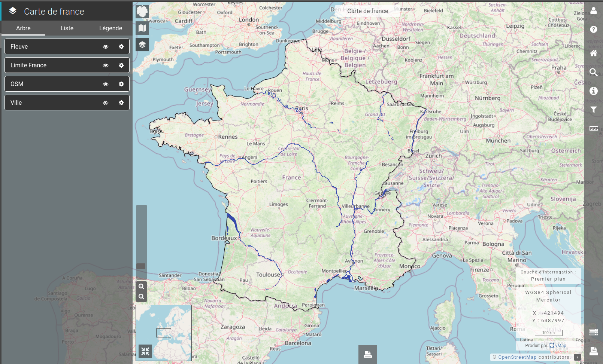Open the search magnifier tool
This screenshot has height=364, width=603.
[x=594, y=72]
